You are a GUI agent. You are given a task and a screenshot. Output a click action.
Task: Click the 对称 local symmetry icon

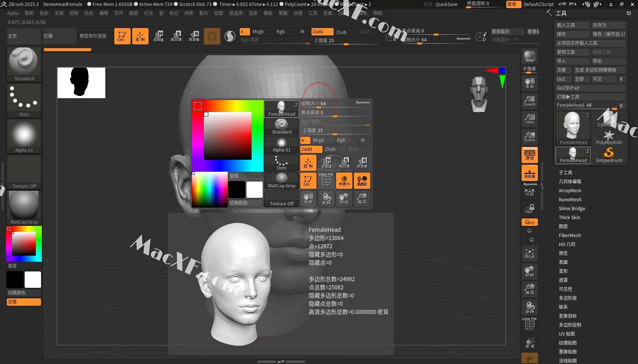tap(529, 191)
